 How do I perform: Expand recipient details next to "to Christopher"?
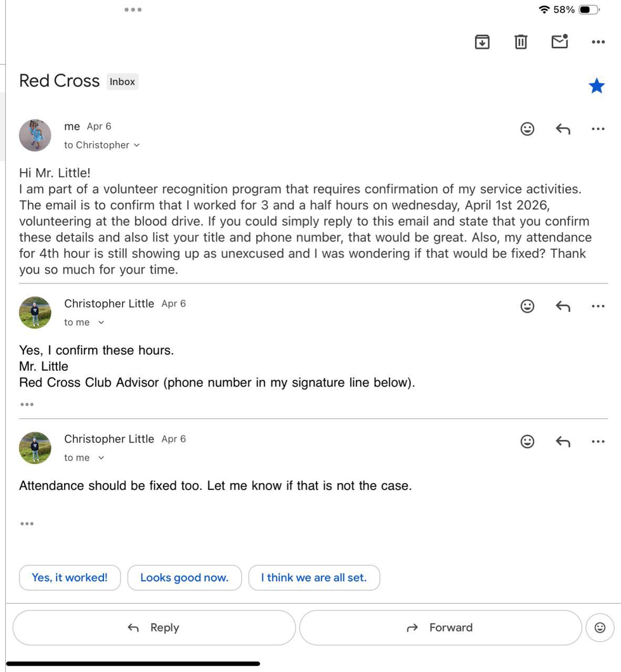[137, 145]
